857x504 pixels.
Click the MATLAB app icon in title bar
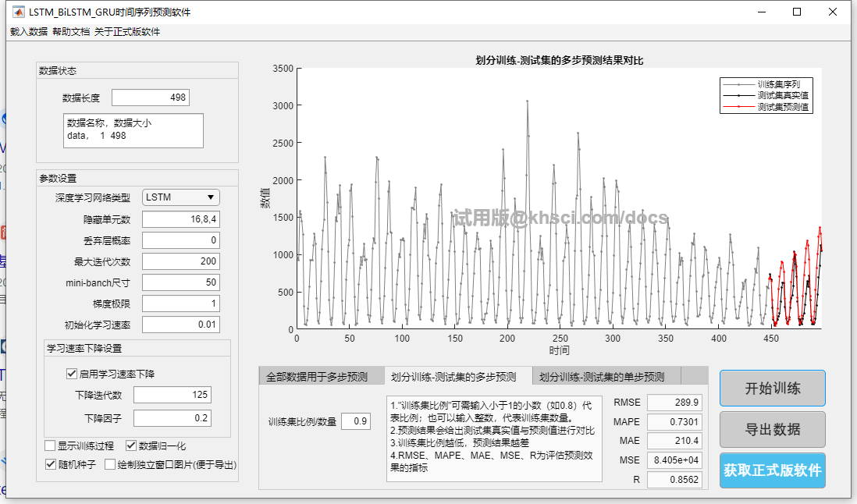coord(17,12)
